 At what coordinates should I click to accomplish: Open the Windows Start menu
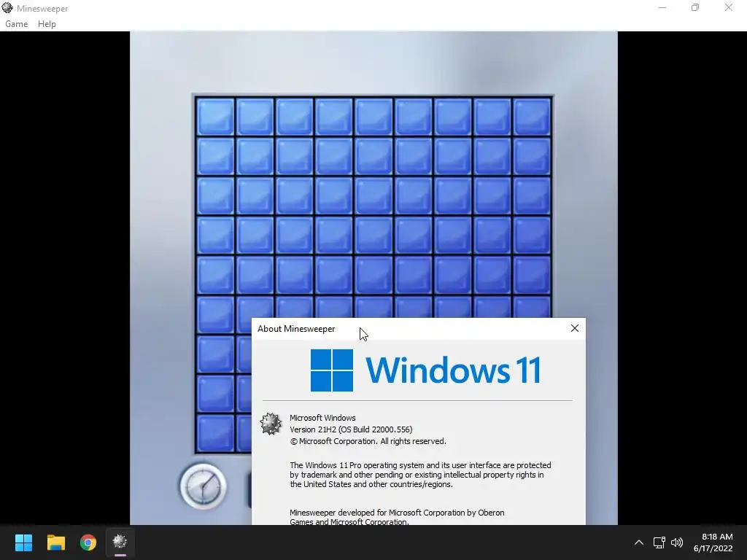pyautogui.click(x=23, y=542)
